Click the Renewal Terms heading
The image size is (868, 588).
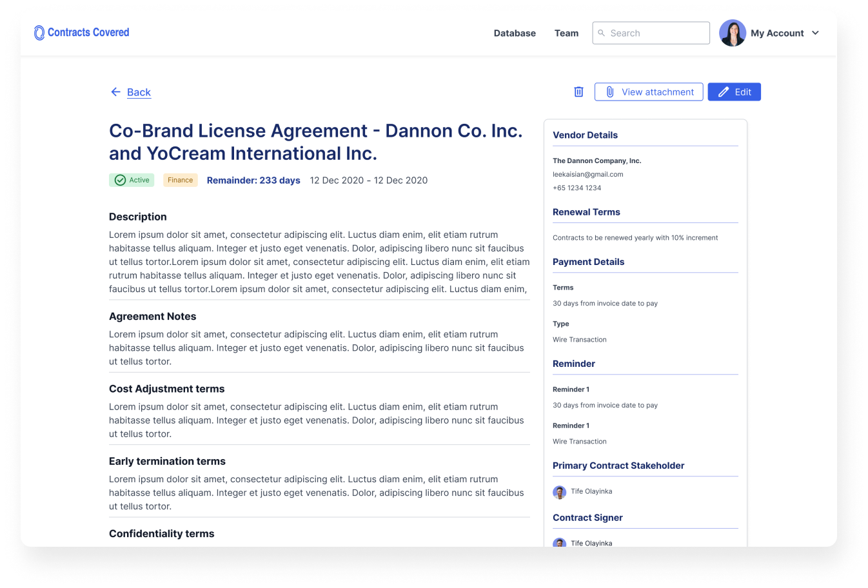click(586, 212)
